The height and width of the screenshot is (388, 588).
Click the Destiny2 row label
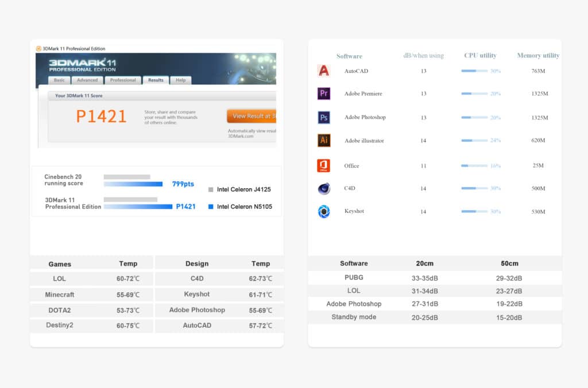[60, 325]
